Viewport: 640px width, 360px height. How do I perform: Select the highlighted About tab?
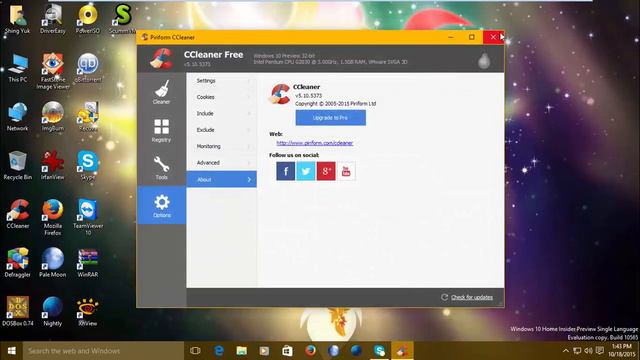tap(222, 179)
